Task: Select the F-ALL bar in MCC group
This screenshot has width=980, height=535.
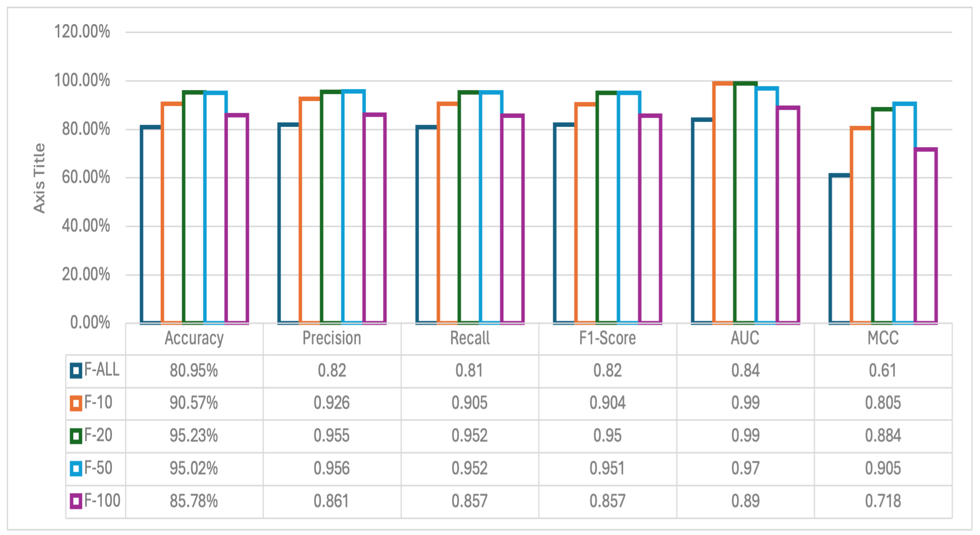Action: click(x=840, y=249)
